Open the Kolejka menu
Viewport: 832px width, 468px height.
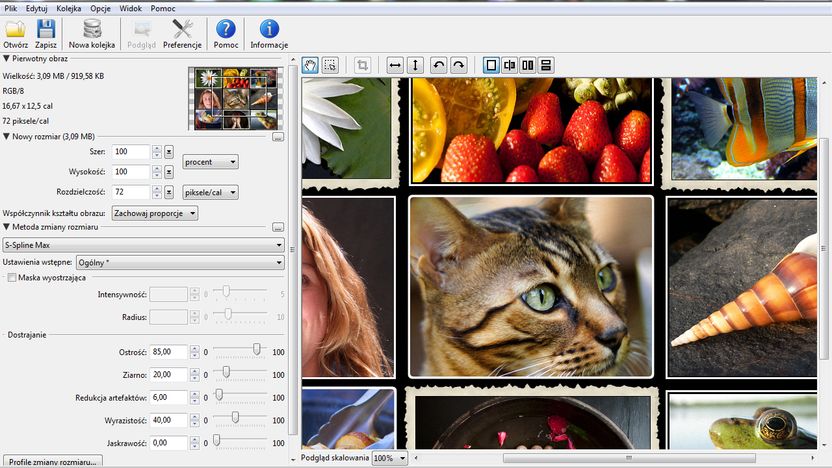coord(69,8)
